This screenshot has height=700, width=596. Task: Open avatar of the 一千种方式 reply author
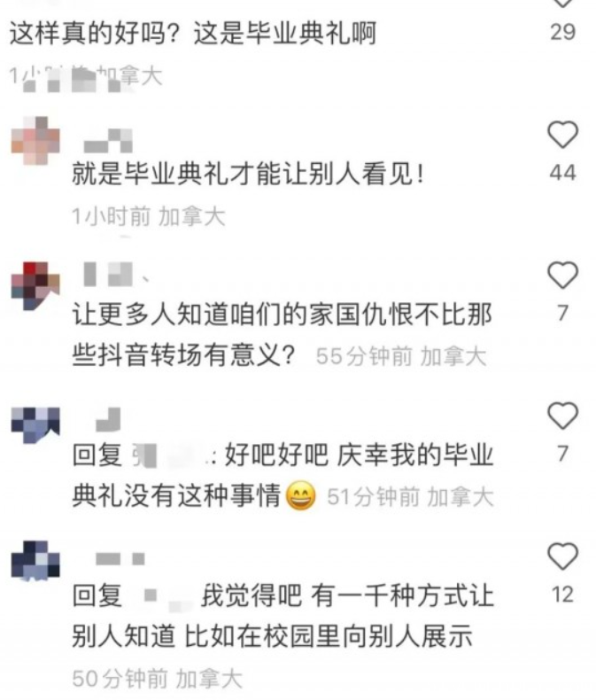[x=35, y=560]
